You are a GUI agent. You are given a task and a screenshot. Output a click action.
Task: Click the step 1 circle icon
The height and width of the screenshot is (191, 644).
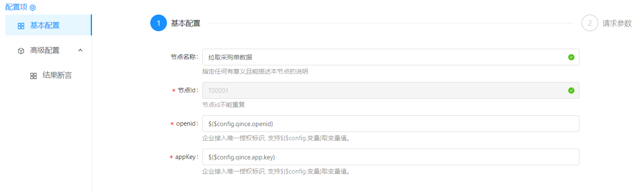pos(158,23)
